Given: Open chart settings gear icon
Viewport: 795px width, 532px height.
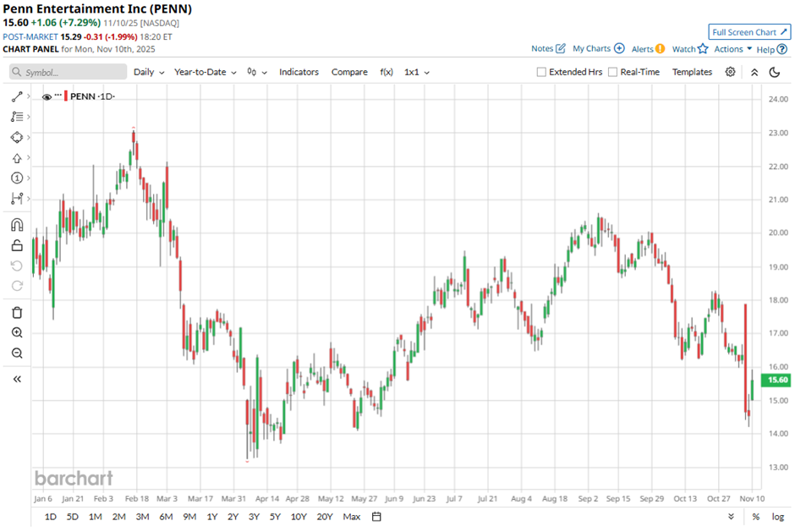Looking at the screenshot, I should point(730,72).
